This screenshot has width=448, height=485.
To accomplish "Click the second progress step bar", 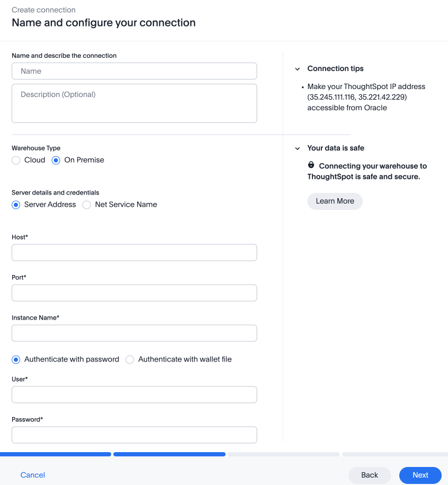I will pos(169,454).
